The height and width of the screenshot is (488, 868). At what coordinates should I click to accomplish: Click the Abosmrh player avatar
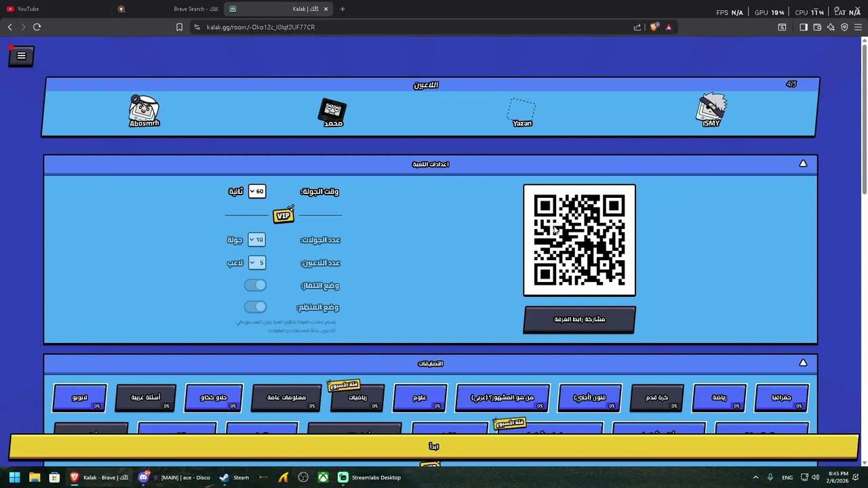click(x=144, y=108)
